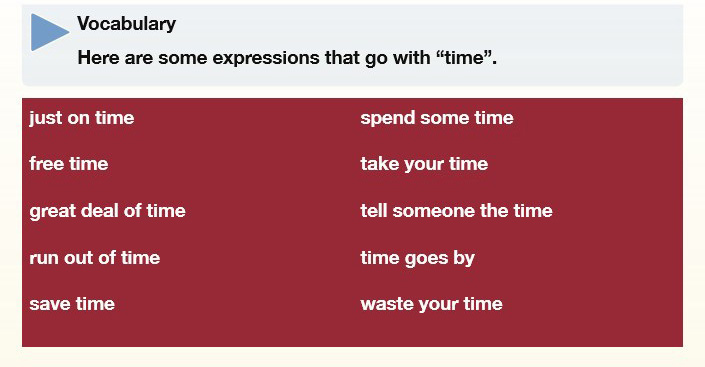The height and width of the screenshot is (367, 705).
Task: Select the expression "save time"
Action: [x=72, y=304]
